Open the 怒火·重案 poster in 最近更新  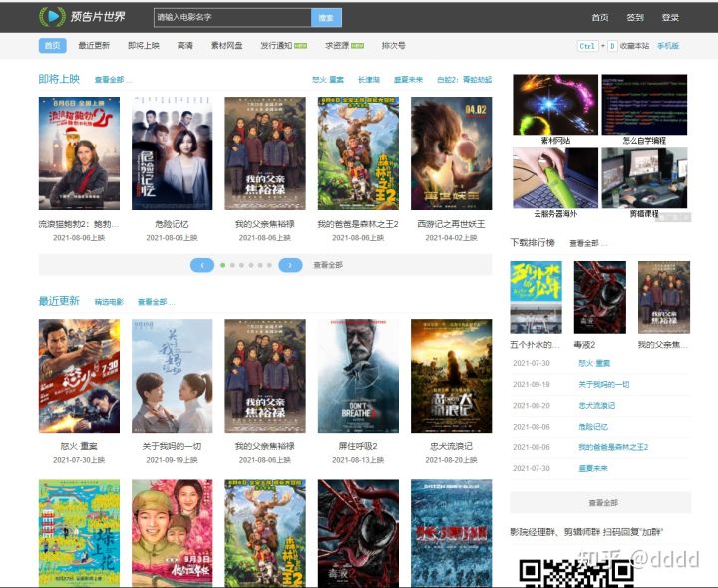pyautogui.click(x=79, y=376)
